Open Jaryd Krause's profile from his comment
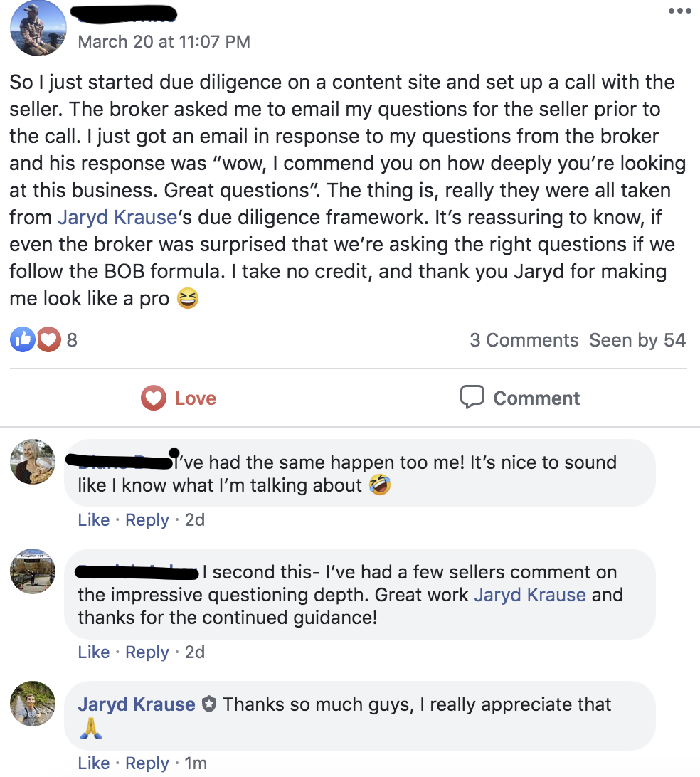The image size is (700, 777). (x=137, y=705)
